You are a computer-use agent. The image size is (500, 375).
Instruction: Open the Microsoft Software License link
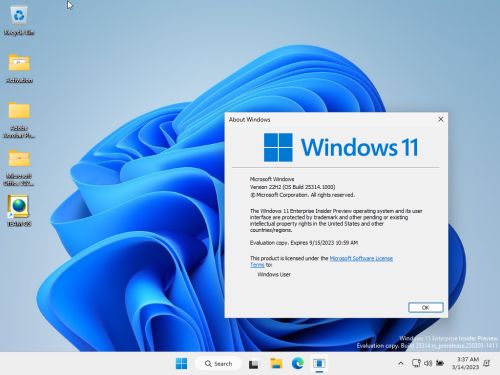(361, 258)
